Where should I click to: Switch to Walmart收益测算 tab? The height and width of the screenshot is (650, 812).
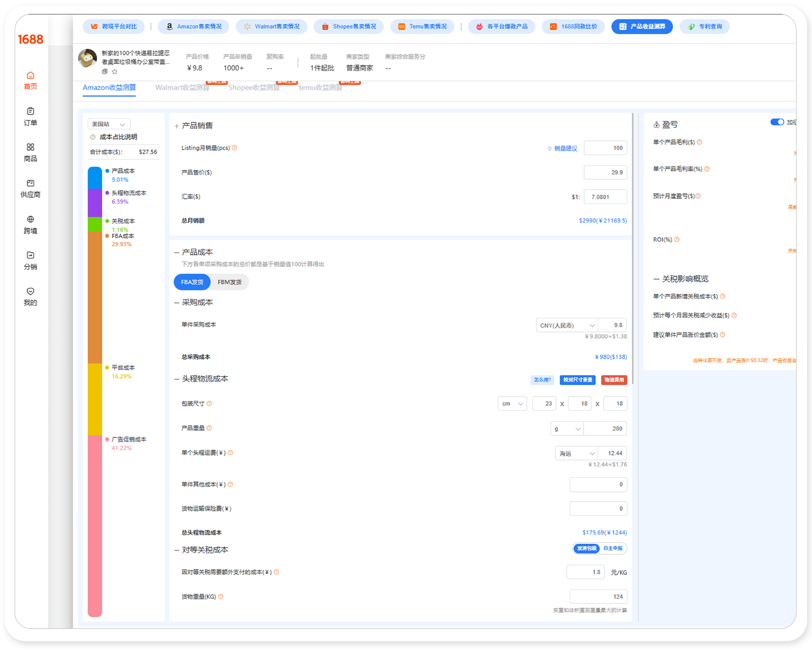click(182, 88)
